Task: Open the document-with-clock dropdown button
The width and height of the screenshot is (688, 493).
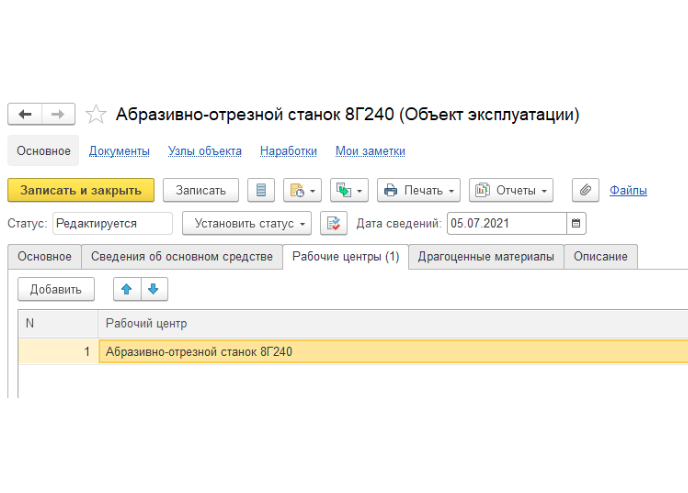Action: [302, 190]
